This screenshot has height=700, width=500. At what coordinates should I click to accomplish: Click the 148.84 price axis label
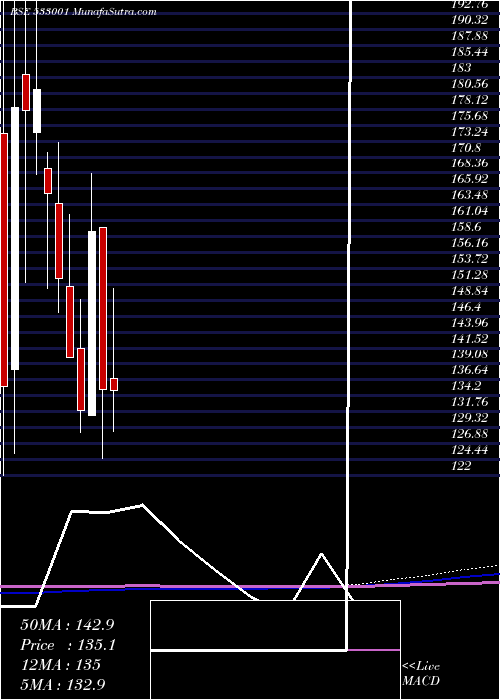pos(470,291)
